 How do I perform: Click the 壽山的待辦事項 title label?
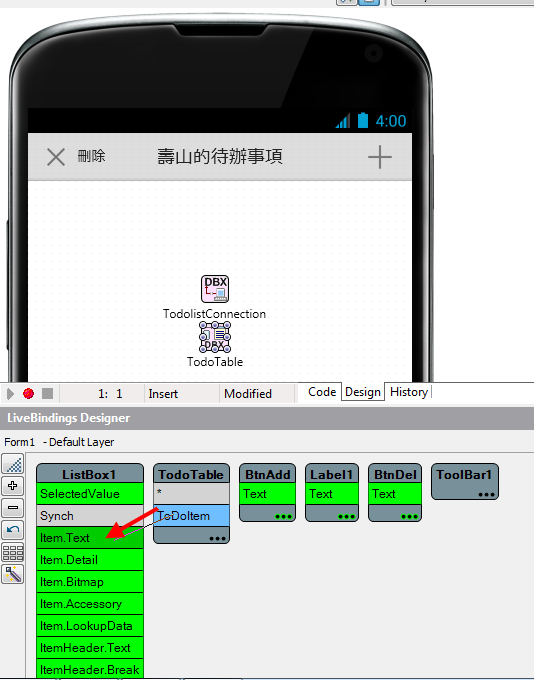220,157
